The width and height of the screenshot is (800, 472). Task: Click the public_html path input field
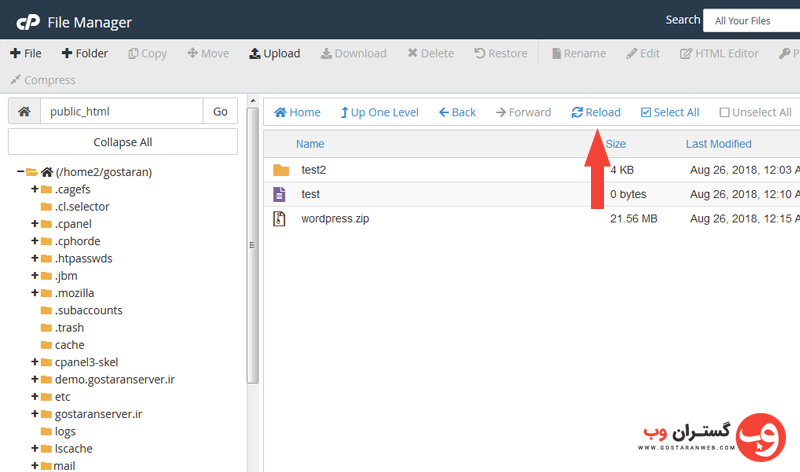click(x=121, y=112)
